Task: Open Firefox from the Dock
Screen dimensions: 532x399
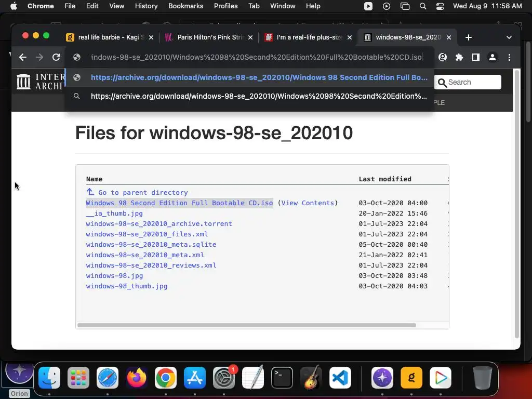Action: 137,378
